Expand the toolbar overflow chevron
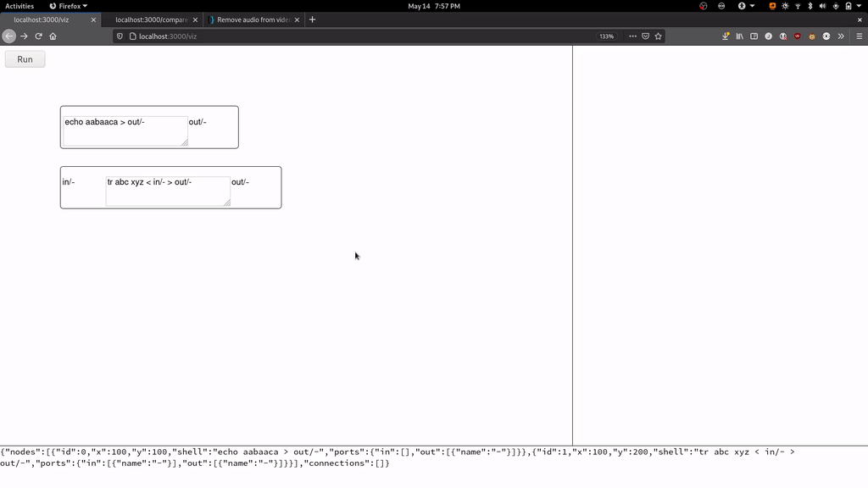The image size is (868, 488). (x=841, y=36)
